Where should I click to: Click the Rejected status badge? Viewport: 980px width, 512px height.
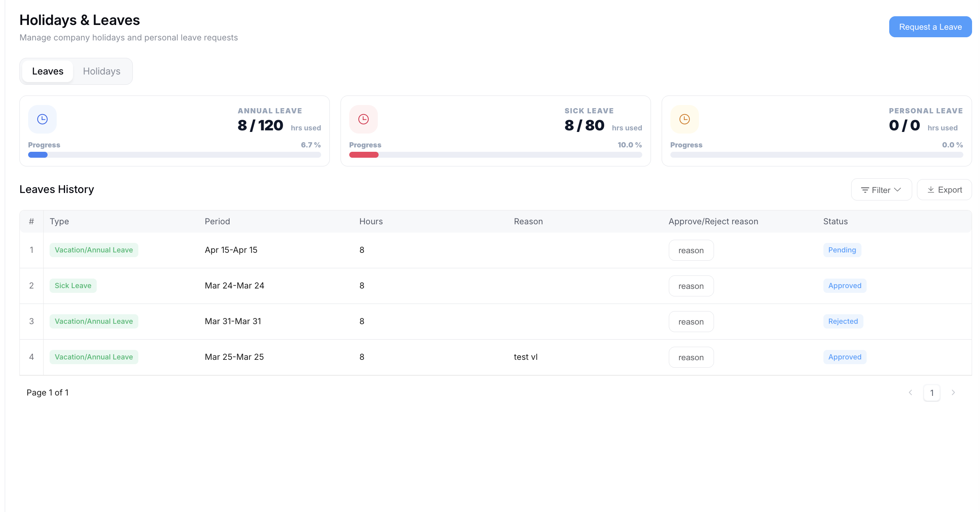pyautogui.click(x=843, y=321)
